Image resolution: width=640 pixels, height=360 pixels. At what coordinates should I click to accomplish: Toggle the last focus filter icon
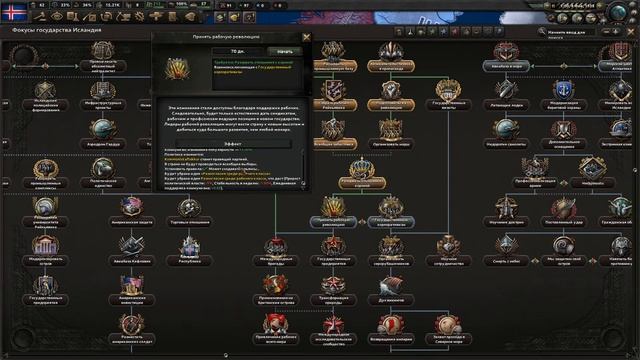499,32
